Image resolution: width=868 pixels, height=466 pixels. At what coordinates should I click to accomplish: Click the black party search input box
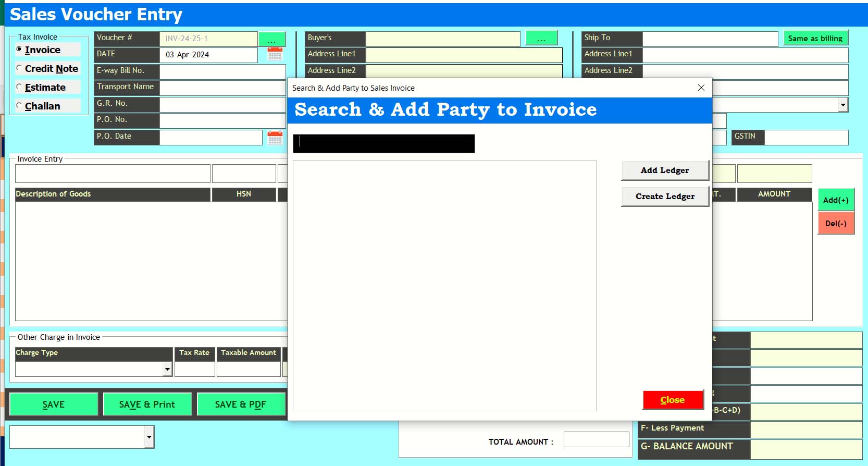[x=384, y=143]
